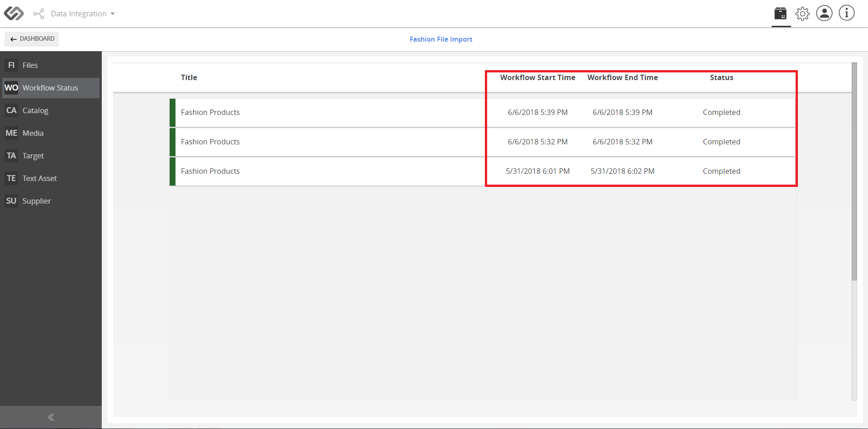
Task: Click the CA badge icon
Action: click(11, 110)
